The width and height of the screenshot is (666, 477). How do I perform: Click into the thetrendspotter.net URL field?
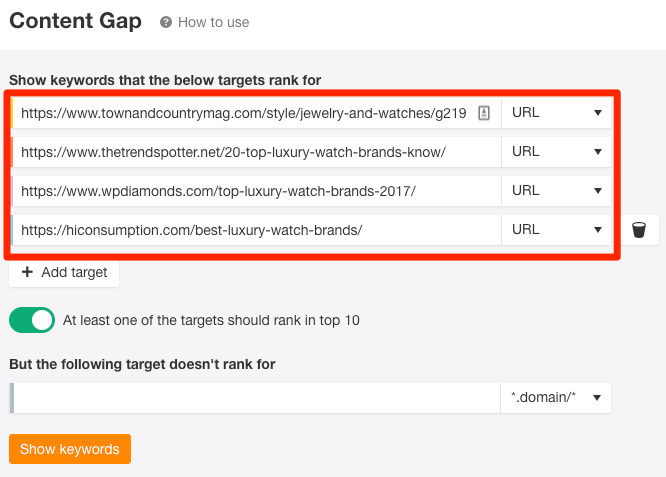click(255, 152)
